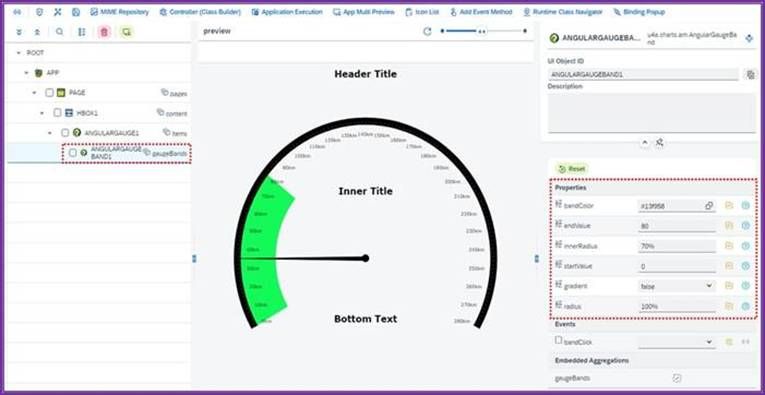Image resolution: width=765 pixels, height=395 pixels.
Task: Tick the ANGULARGAUGEBAND1 row checkbox
Action: tap(73, 153)
